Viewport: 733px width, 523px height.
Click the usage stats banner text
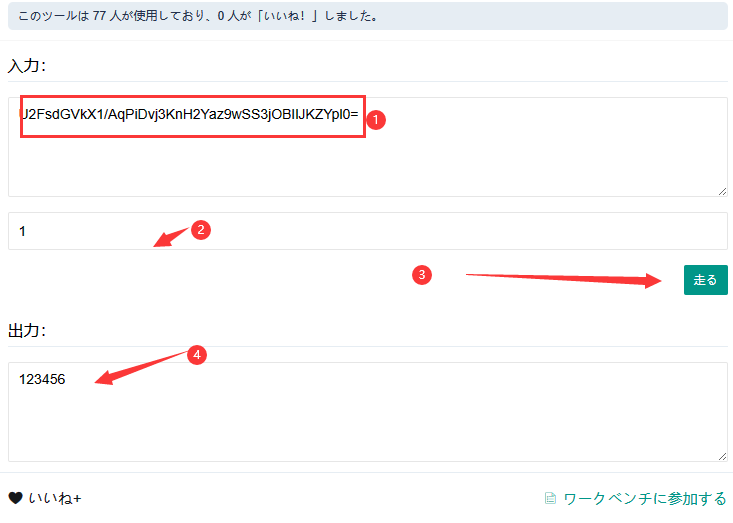coord(198,16)
